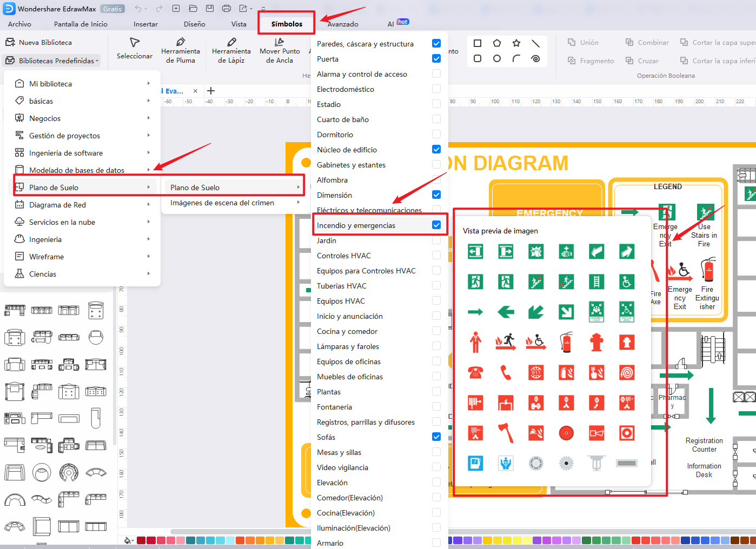Click the Seleccionar pointer tool
756x549 pixels.
[135, 49]
